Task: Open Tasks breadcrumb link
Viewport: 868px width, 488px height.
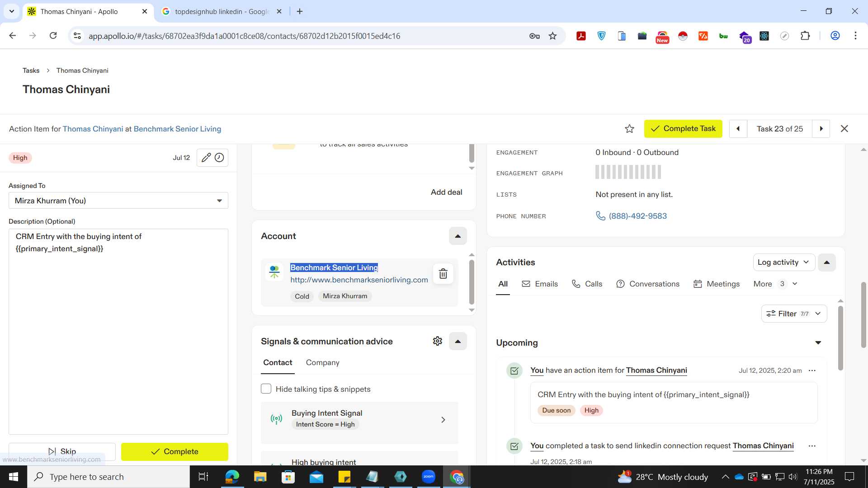Action: point(31,70)
